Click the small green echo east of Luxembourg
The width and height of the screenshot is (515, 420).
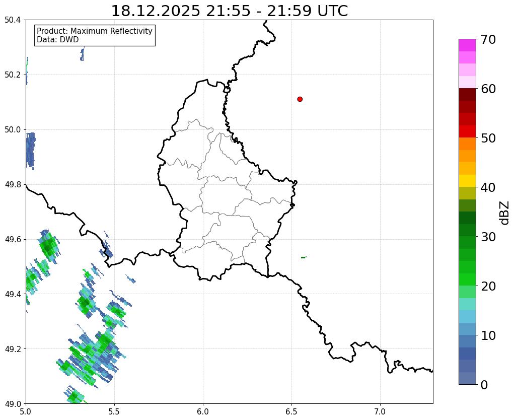304,257
